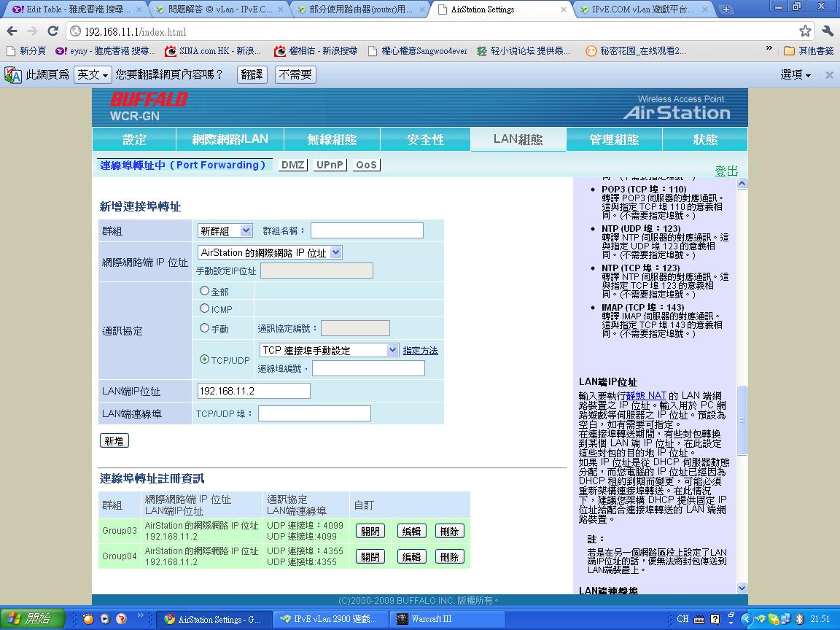Image resolution: width=840 pixels, height=630 pixels.
Task: Open a new browser tab
Action: coord(726,9)
